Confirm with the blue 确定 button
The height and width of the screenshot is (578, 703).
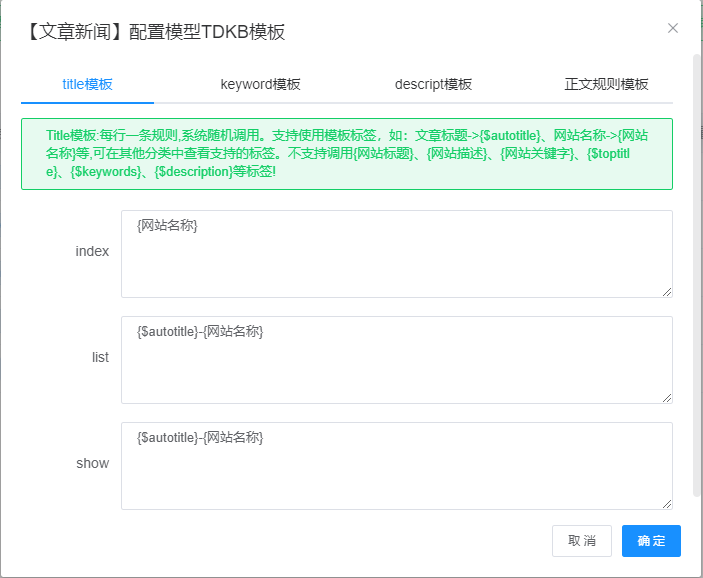(651, 541)
